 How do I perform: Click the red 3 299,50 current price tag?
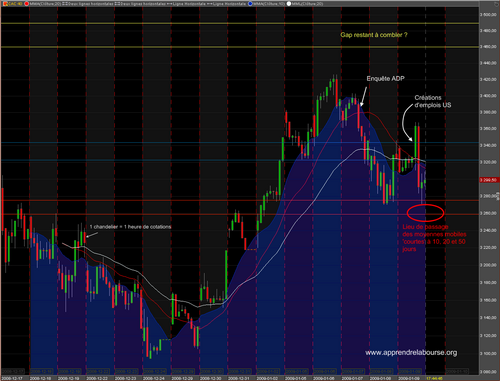pos(489,180)
